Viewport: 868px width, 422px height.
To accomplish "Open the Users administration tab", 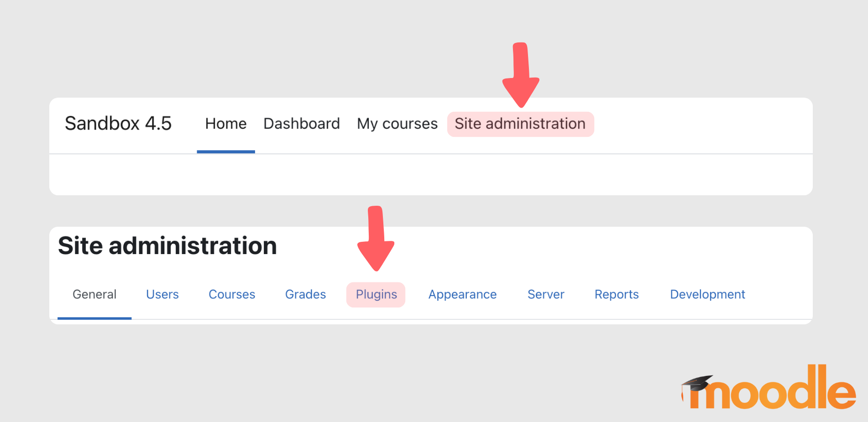I will 162,295.
